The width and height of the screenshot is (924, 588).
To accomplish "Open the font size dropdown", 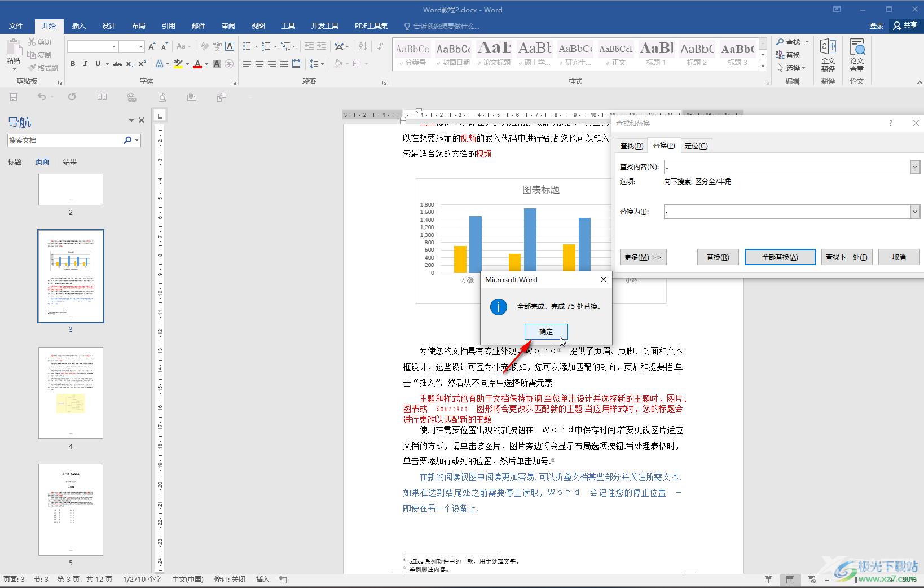I will (x=140, y=46).
